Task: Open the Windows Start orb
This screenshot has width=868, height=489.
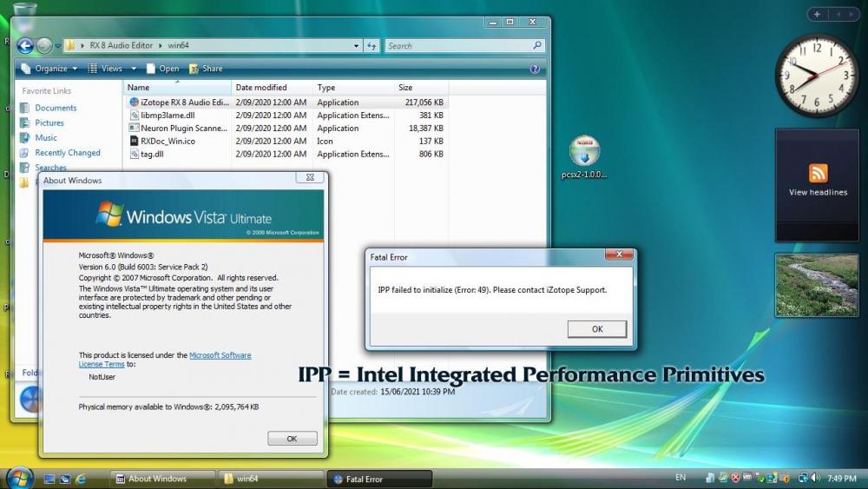Action: (20, 478)
